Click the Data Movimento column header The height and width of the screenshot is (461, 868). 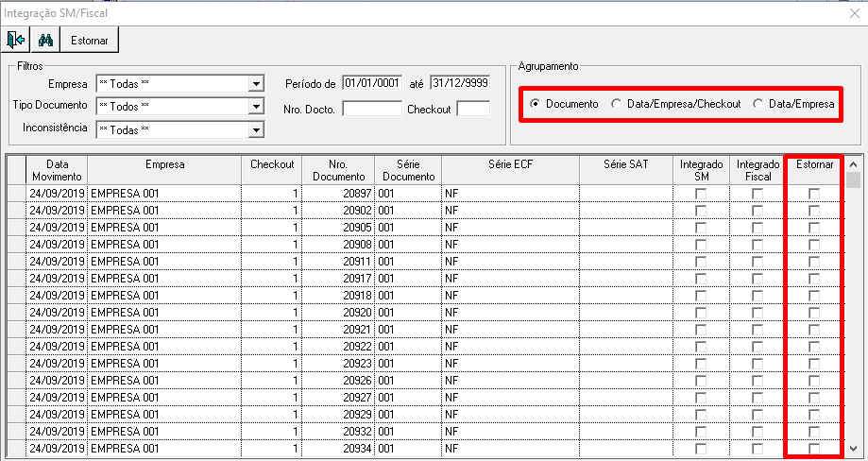point(57,170)
